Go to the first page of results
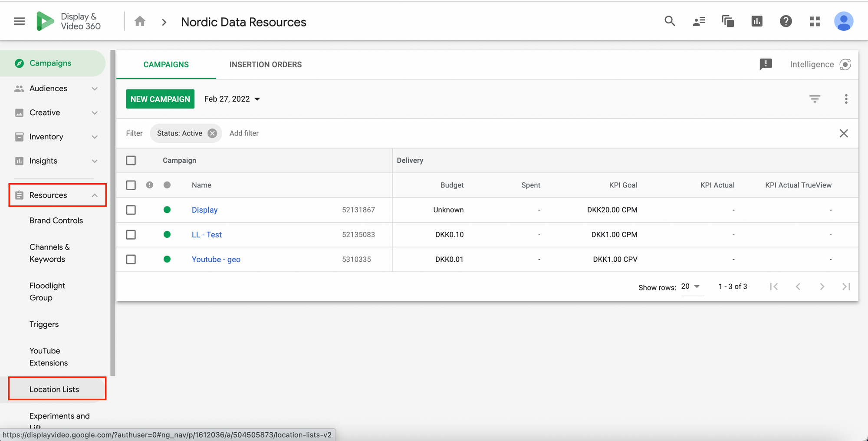The width and height of the screenshot is (868, 441). click(774, 286)
